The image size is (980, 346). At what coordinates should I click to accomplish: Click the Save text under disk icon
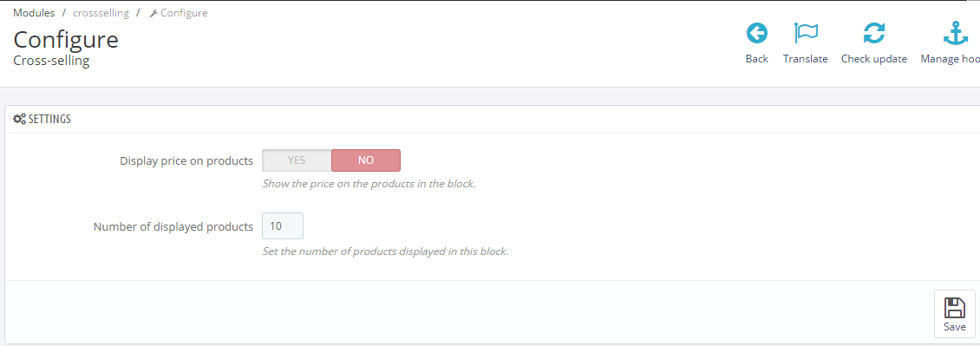(954, 327)
